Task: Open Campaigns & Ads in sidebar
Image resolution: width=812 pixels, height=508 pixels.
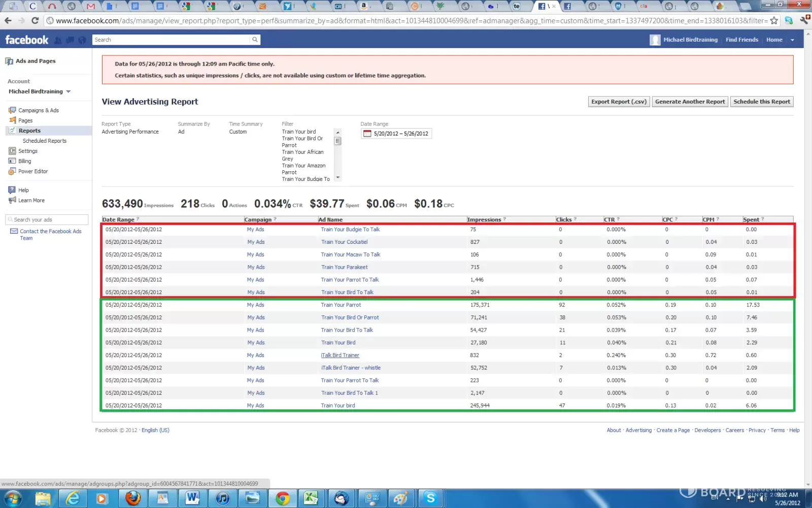Action: [39, 110]
